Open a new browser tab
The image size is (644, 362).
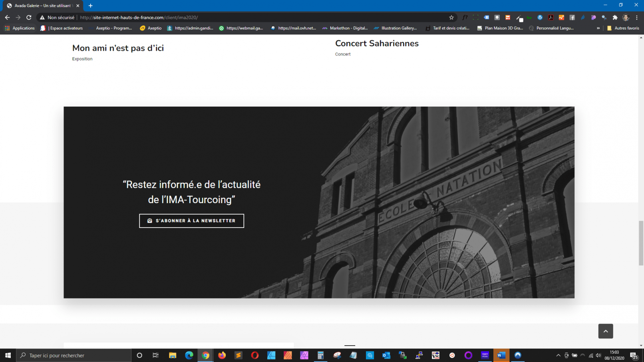[x=91, y=6]
